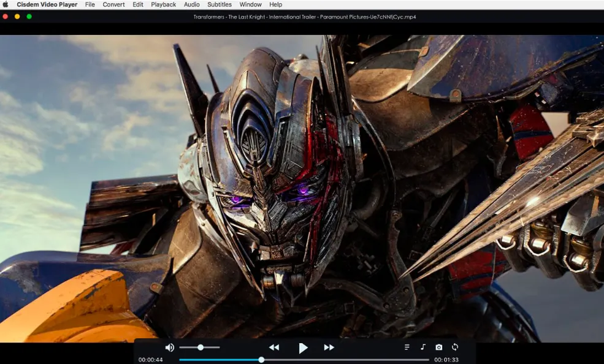Click the Transformers video file title

305,17
